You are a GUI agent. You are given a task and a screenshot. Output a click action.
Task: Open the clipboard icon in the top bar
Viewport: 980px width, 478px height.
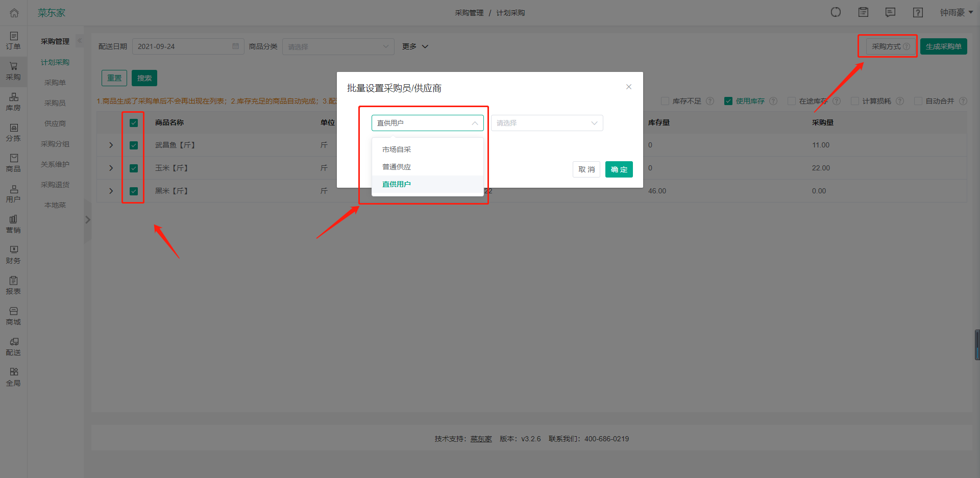(x=863, y=12)
